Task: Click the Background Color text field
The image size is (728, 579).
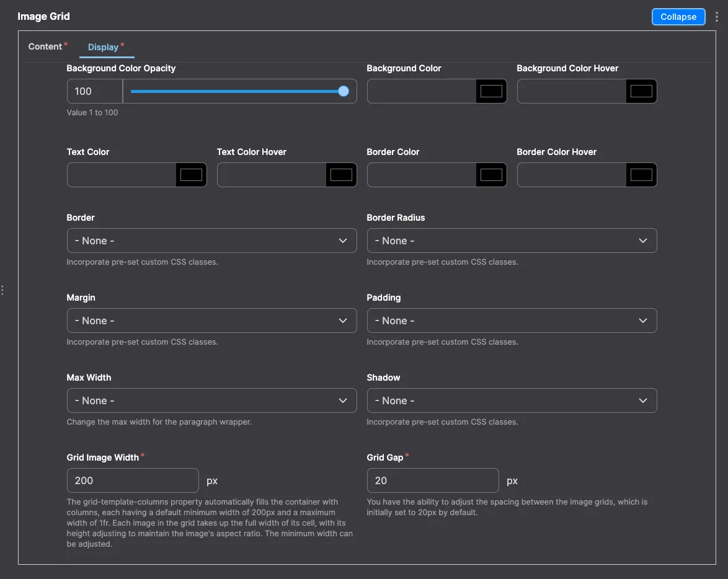Action: 422,91
